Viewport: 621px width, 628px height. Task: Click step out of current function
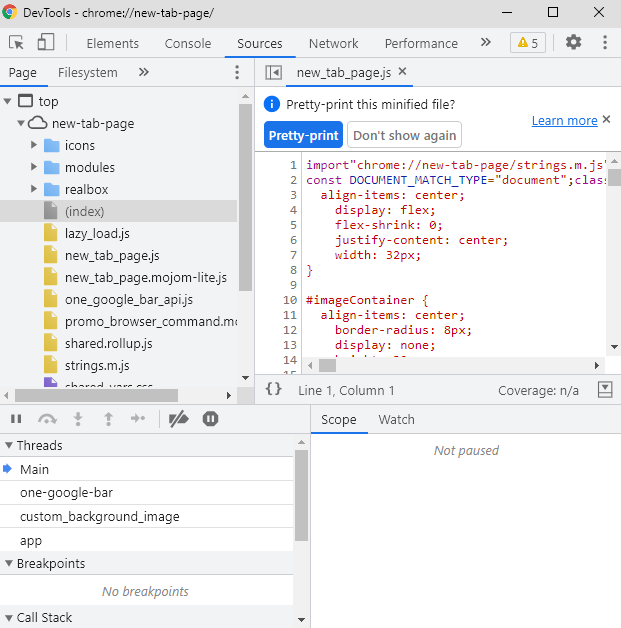[x=108, y=419]
